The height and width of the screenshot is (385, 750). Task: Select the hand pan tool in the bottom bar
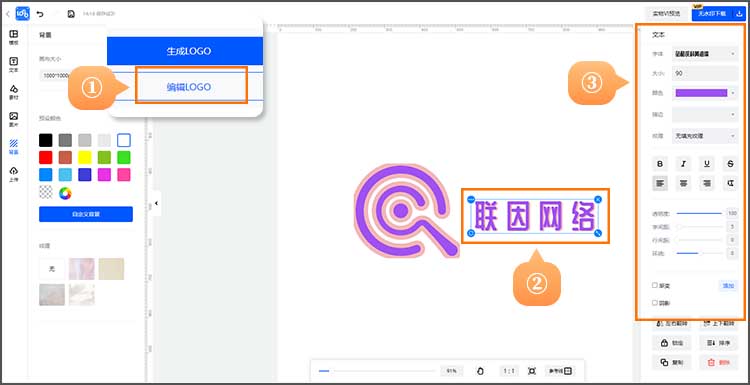(x=481, y=371)
